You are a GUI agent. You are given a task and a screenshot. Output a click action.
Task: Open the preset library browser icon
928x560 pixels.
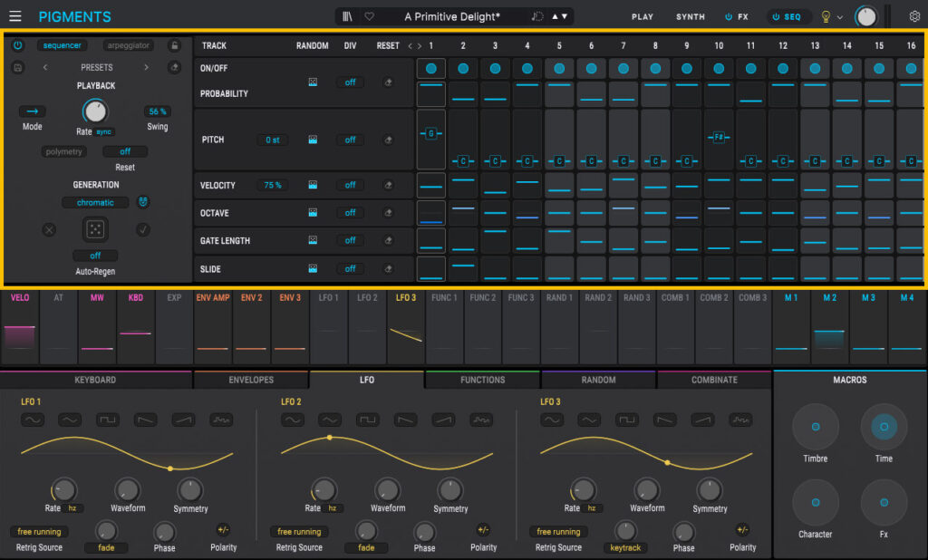[x=347, y=16]
